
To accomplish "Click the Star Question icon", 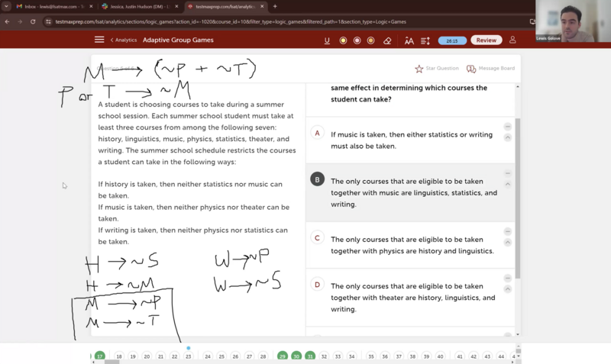I will point(419,69).
